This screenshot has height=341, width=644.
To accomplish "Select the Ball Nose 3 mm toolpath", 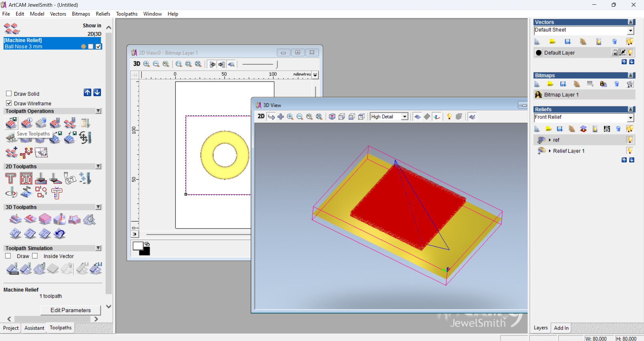I will click(x=24, y=47).
